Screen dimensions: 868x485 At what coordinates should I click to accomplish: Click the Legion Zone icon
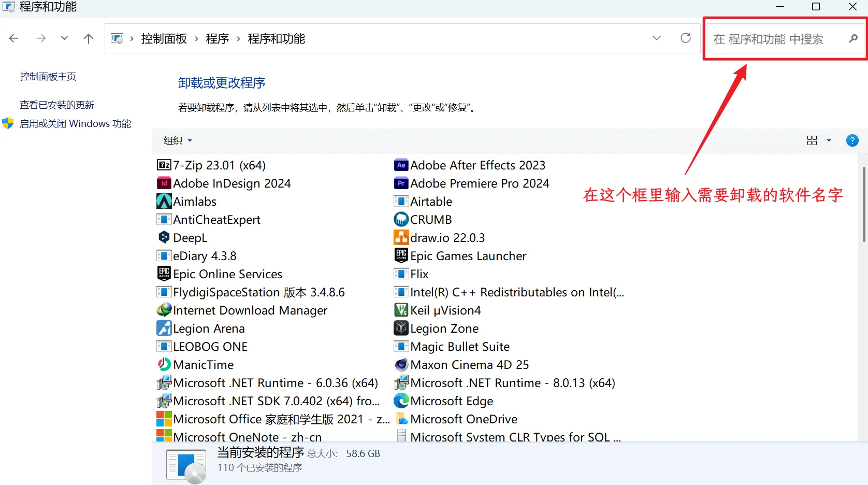[x=401, y=329]
